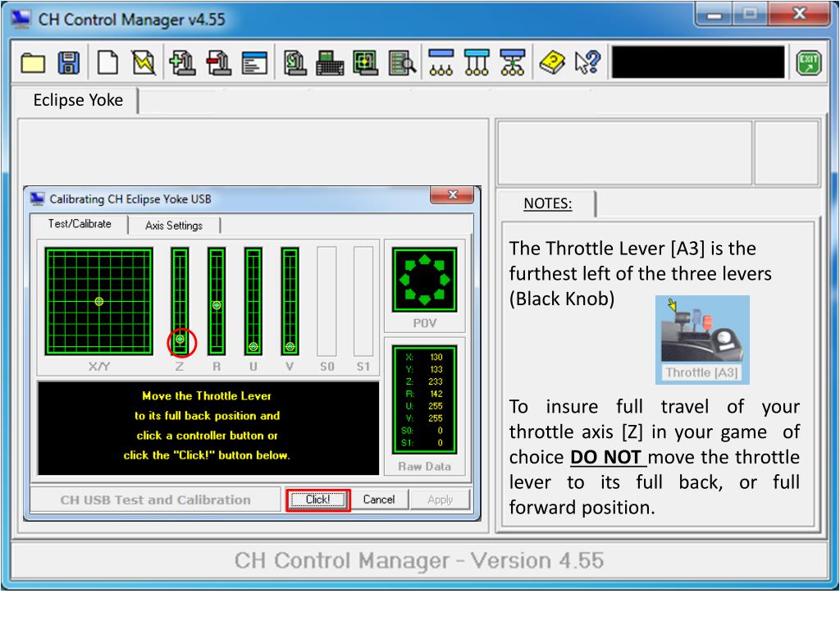Click the Raw Data values panel
This screenshot has width=840, height=630.
click(x=425, y=399)
